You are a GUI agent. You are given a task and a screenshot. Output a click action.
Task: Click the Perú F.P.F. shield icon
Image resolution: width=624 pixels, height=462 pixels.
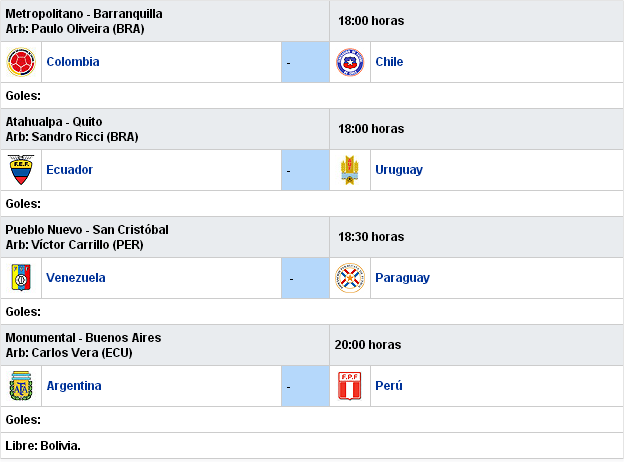coord(350,386)
